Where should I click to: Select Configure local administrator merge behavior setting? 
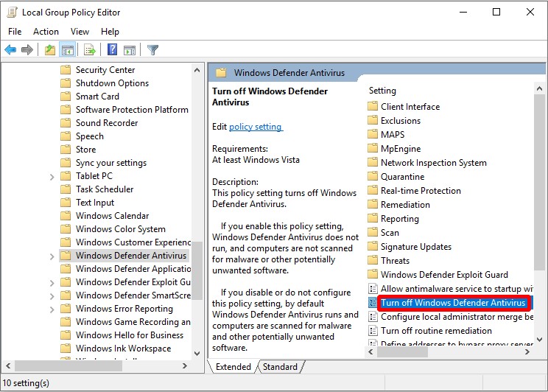[x=457, y=316]
